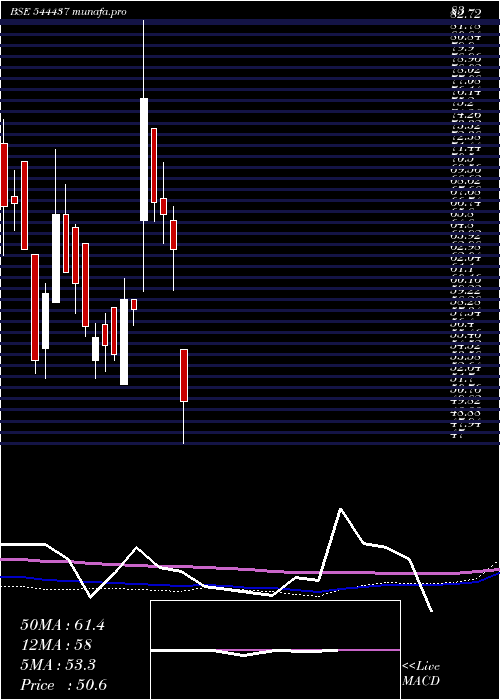
Task: Click the last red candlestick near 50
Action: pyautogui.click(x=184, y=375)
